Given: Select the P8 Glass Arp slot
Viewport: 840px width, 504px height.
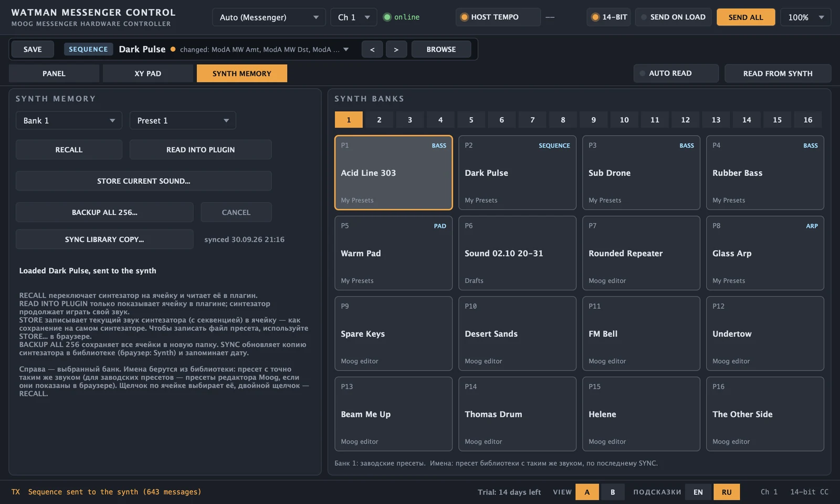Looking at the screenshot, I should [x=765, y=253].
